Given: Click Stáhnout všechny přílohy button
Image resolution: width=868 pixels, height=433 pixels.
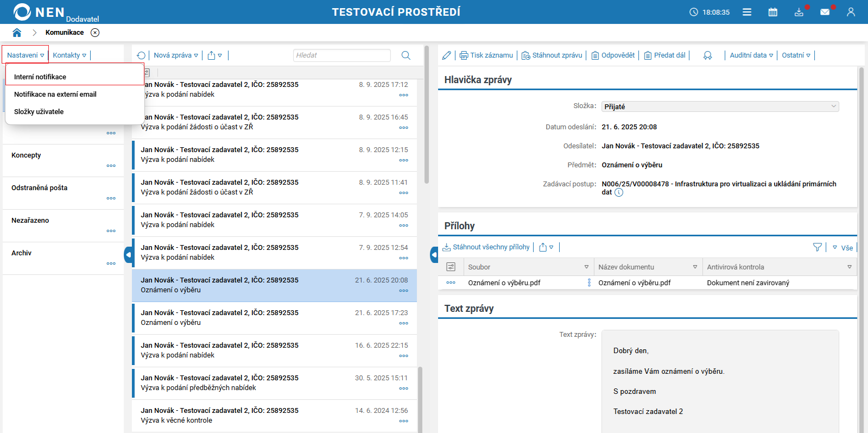Looking at the screenshot, I should tap(486, 247).
